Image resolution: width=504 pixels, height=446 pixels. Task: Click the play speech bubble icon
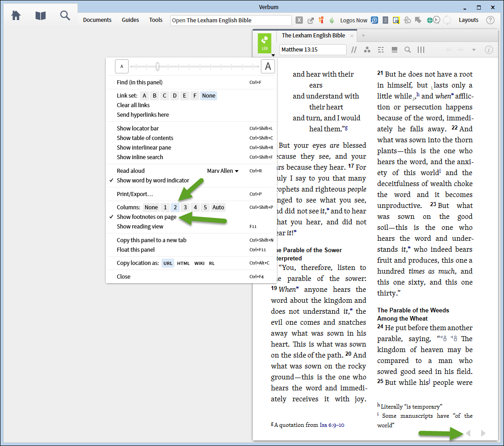coord(436,20)
